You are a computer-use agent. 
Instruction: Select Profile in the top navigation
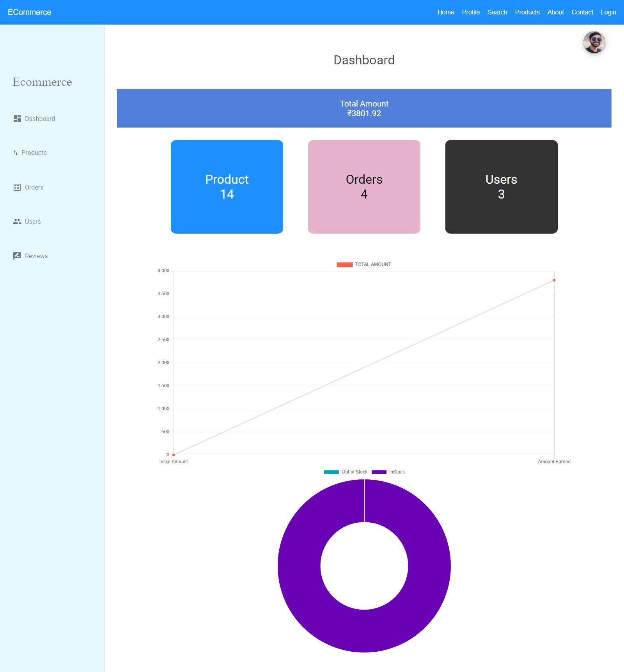pos(471,12)
